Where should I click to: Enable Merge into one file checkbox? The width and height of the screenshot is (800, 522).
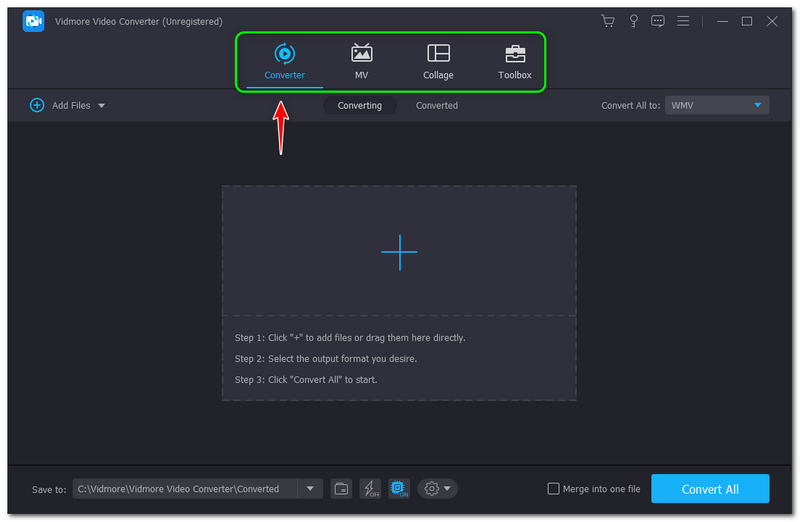point(553,489)
